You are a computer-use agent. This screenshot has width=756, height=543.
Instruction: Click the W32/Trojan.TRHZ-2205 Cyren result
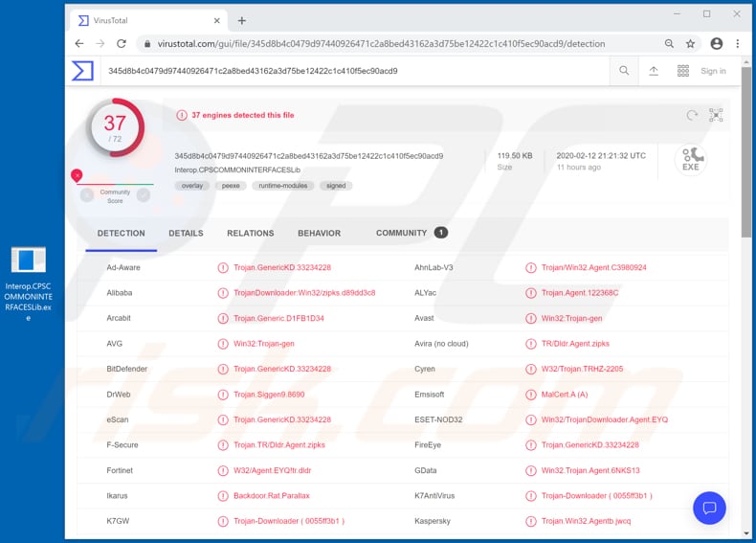582,370
